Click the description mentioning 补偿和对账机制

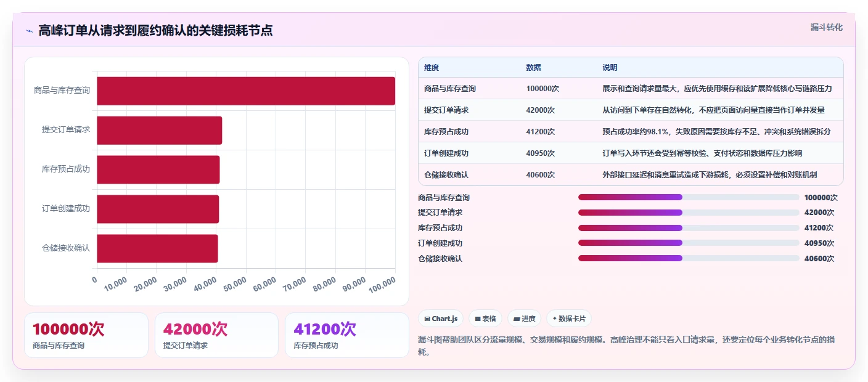pyautogui.click(x=710, y=175)
